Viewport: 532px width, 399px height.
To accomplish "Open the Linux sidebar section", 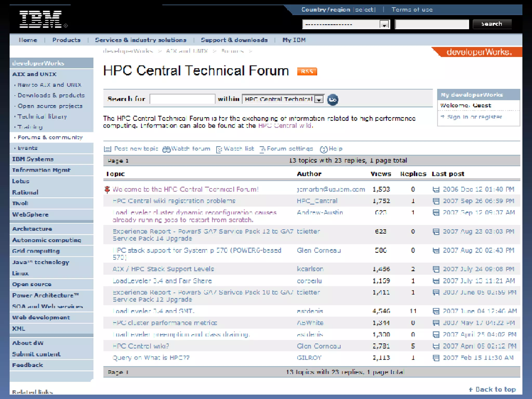I will 20,273.
